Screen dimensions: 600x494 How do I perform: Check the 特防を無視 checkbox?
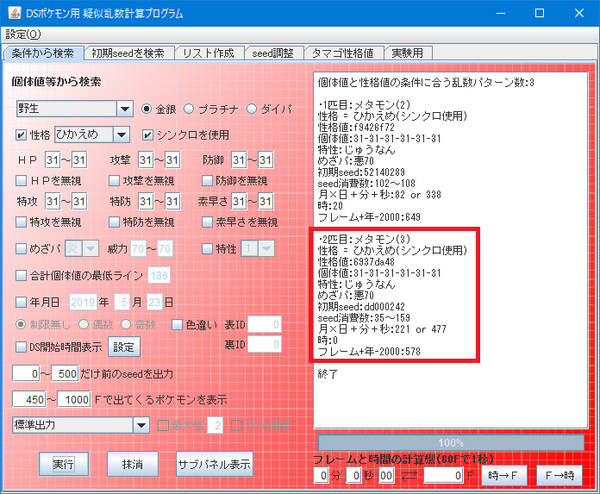(114, 222)
